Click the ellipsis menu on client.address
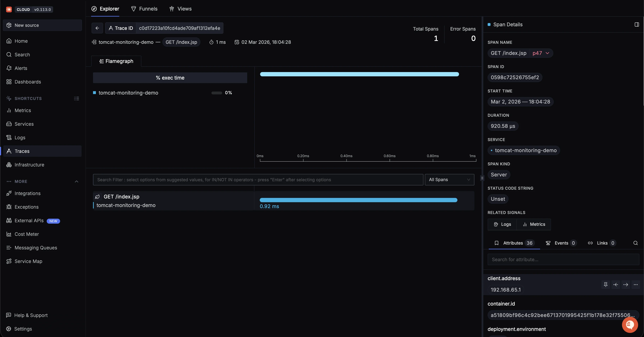Image resolution: width=644 pixels, height=337 pixels. pyautogui.click(x=635, y=285)
